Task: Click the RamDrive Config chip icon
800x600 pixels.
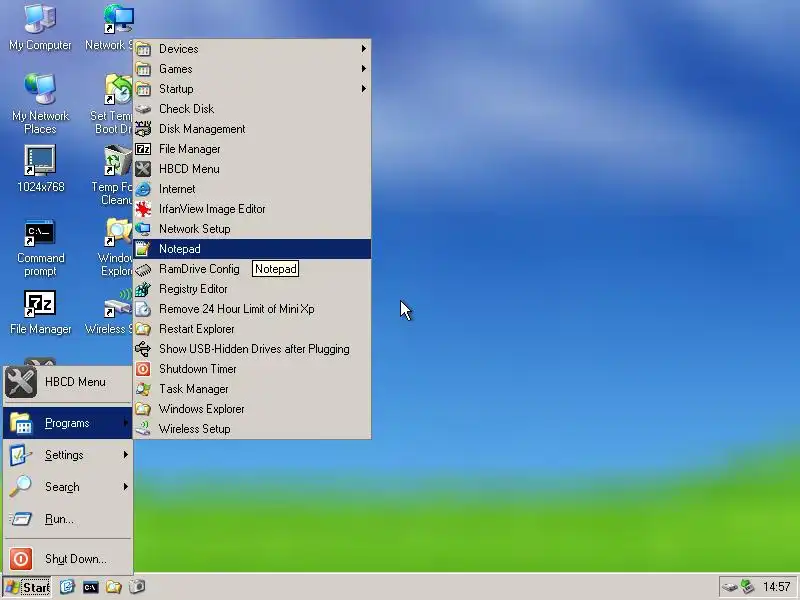Action: [x=143, y=269]
